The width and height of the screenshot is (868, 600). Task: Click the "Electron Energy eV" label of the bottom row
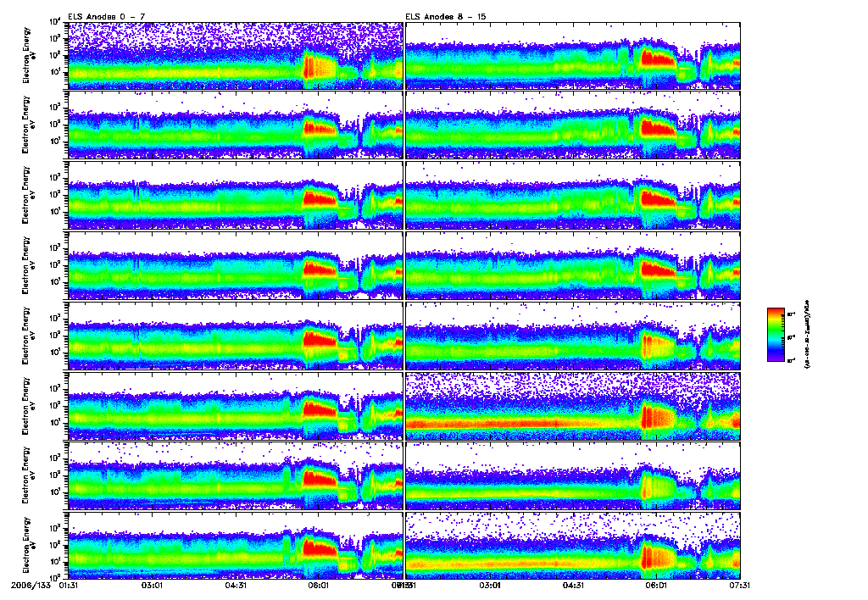click(29, 546)
